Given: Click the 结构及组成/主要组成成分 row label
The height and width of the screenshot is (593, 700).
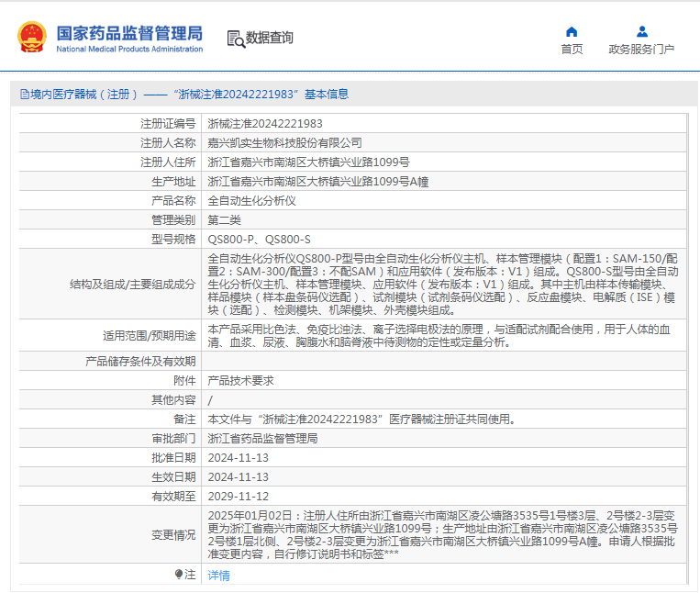Looking at the screenshot, I should tap(133, 285).
